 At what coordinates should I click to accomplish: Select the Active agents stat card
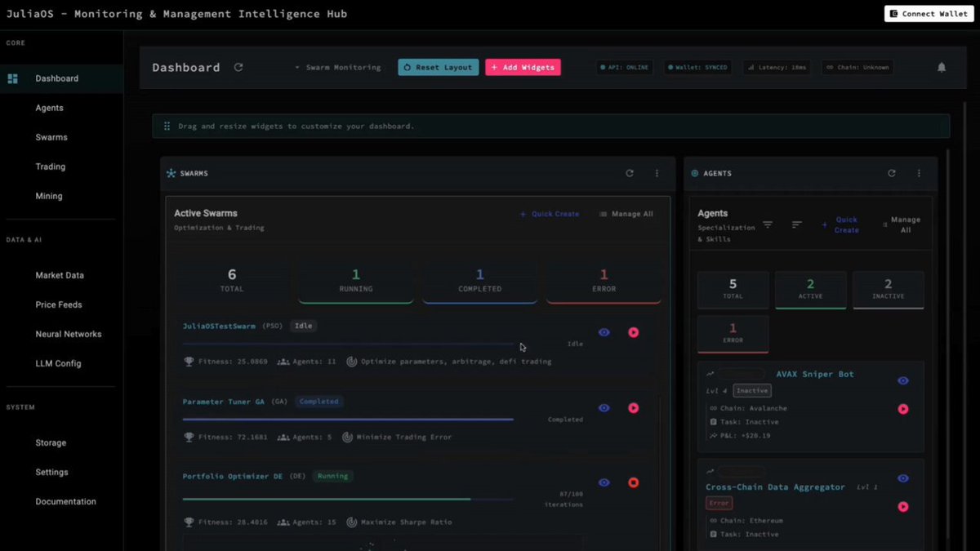point(810,290)
